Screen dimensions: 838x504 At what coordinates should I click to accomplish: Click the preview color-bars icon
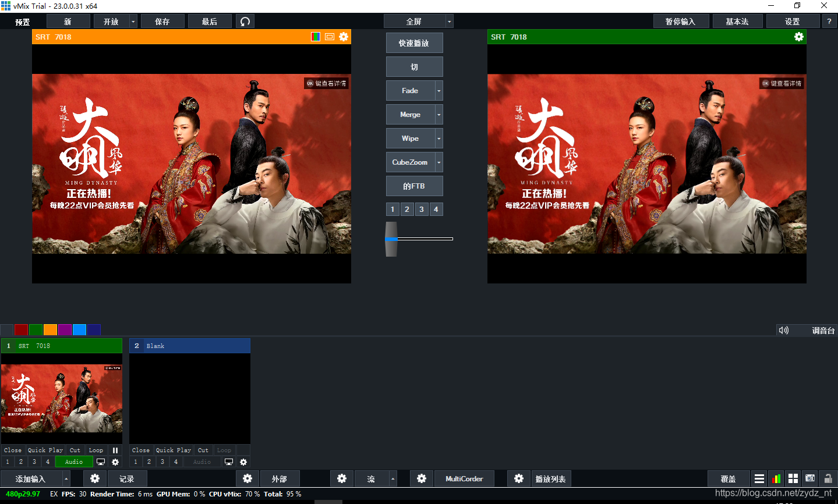(316, 37)
